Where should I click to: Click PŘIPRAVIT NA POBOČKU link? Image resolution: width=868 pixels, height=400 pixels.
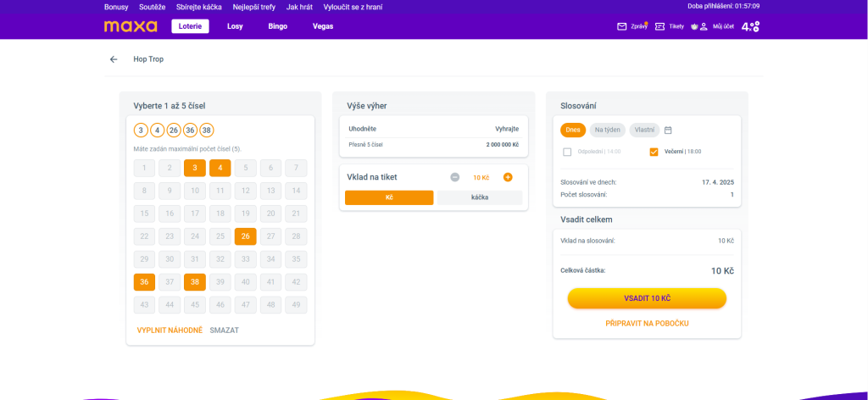tap(647, 323)
